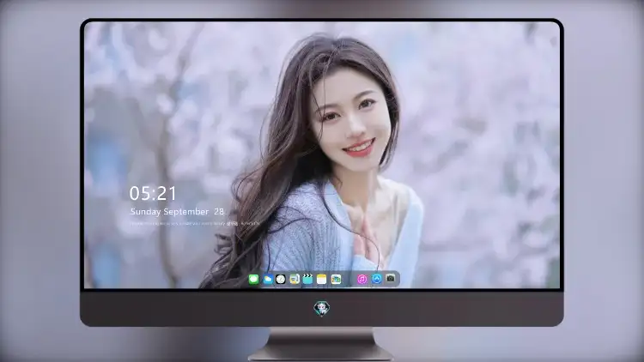Launch the clapperboard video app
This screenshot has width=644, height=362.
(307, 280)
